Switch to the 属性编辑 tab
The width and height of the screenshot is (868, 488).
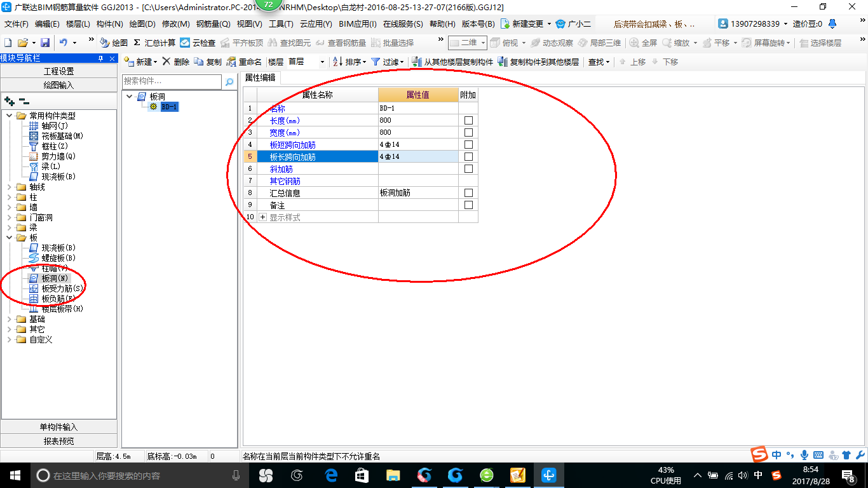(261, 78)
